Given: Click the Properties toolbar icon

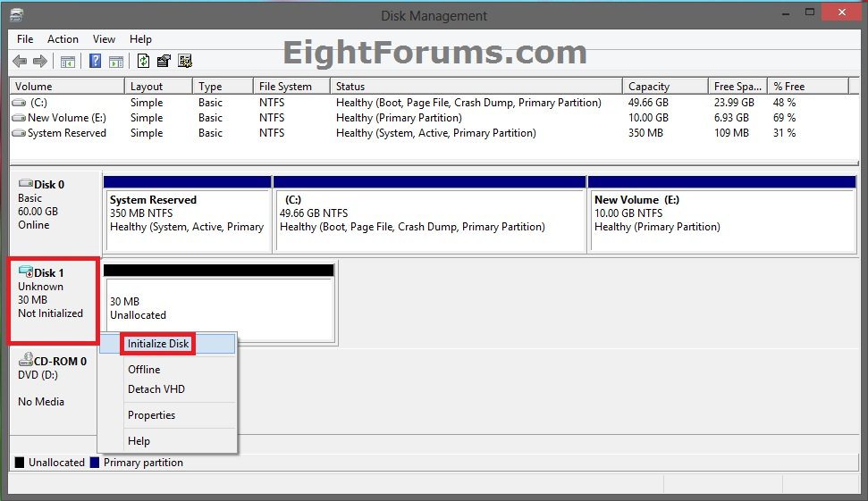Looking at the screenshot, I should coord(164,61).
